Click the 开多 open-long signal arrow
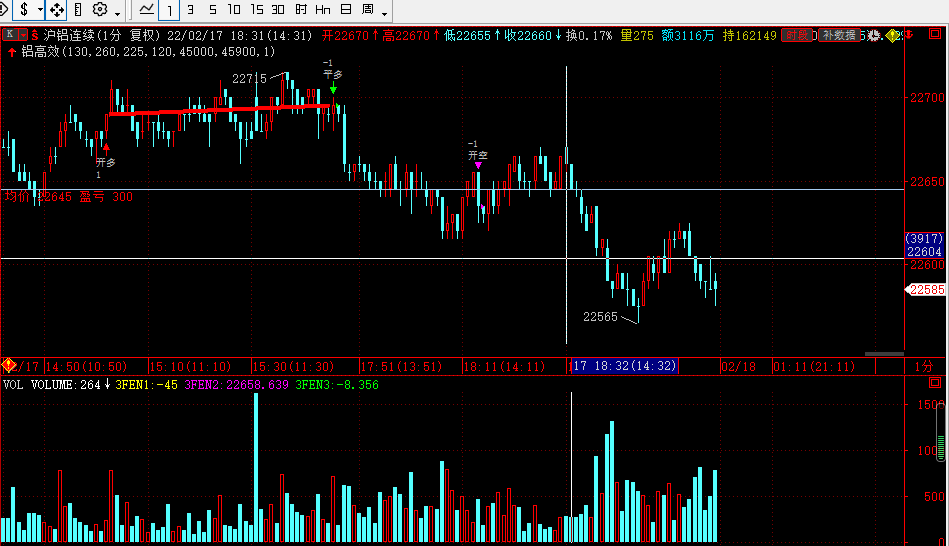The width and height of the screenshot is (949, 546). click(x=106, y=147)
